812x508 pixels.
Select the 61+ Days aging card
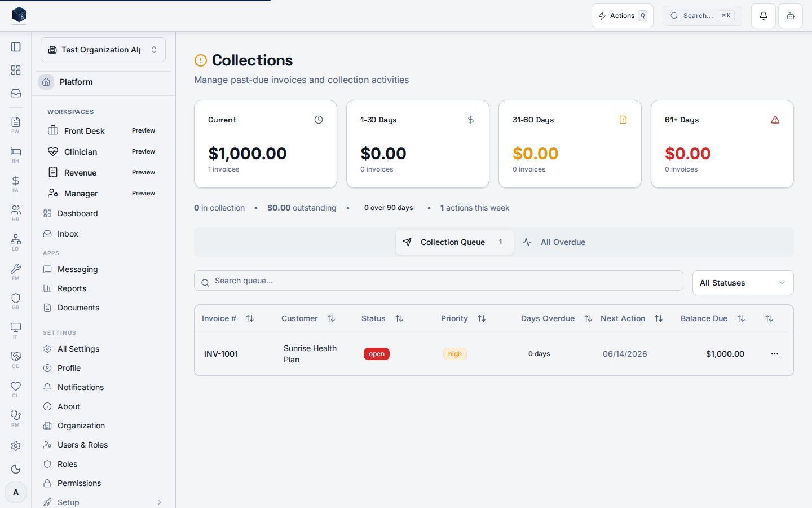[x=722, y=144]
